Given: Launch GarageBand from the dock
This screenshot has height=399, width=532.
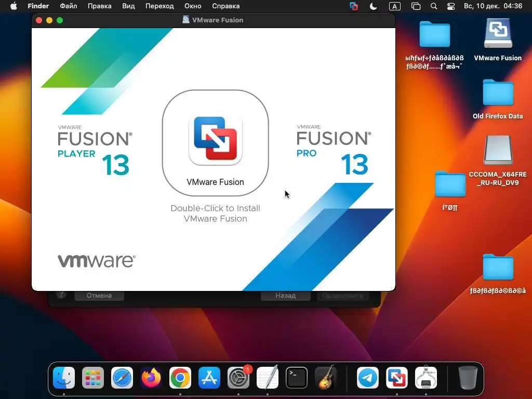Looking at the screenshot, I should [x=326, y=378].
